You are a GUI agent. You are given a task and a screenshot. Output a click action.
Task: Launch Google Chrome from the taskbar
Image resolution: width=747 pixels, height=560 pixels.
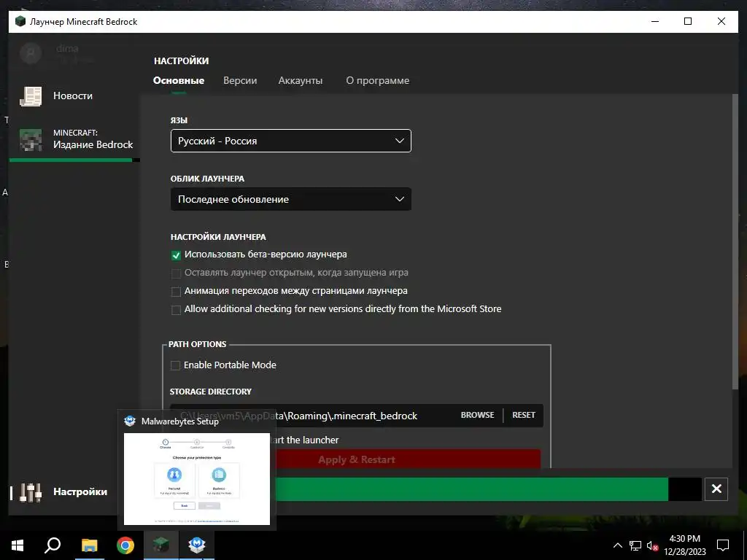point(125,545)
